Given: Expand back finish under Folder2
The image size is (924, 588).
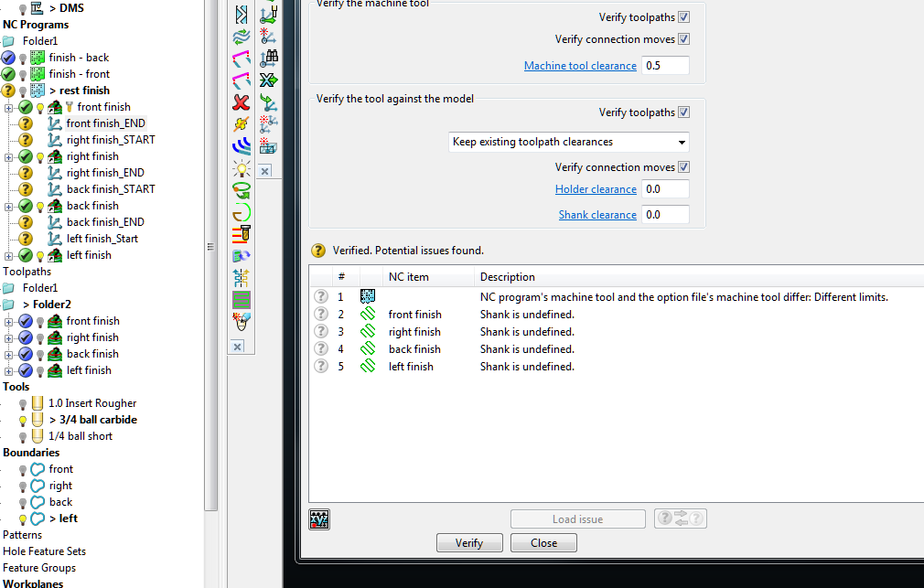Looking at the screenshot, I should coord(8,354).
